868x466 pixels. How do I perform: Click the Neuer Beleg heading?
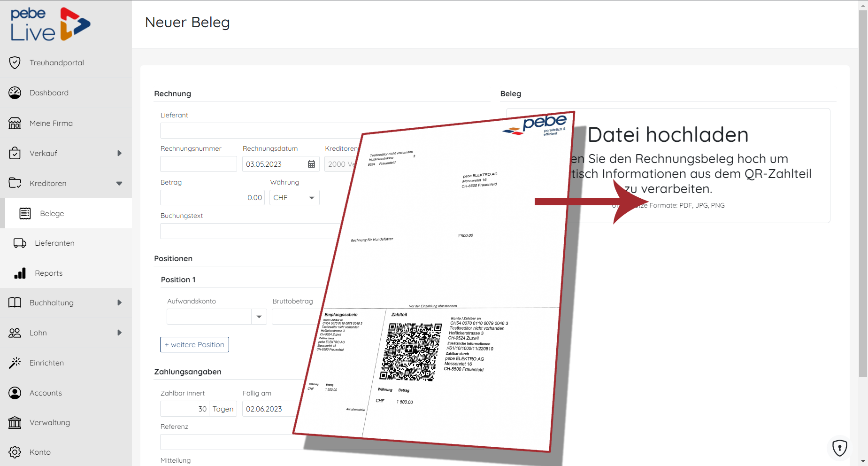pos(187,22)
